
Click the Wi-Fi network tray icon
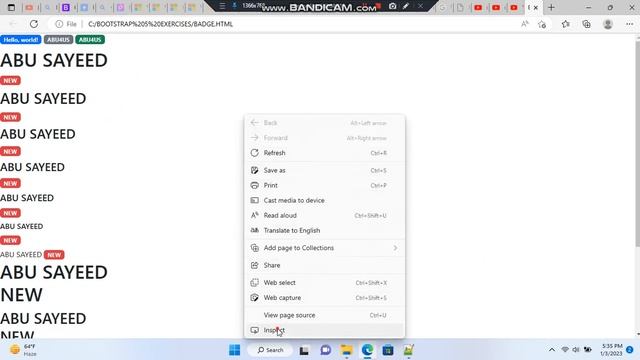tap(565, 350)
